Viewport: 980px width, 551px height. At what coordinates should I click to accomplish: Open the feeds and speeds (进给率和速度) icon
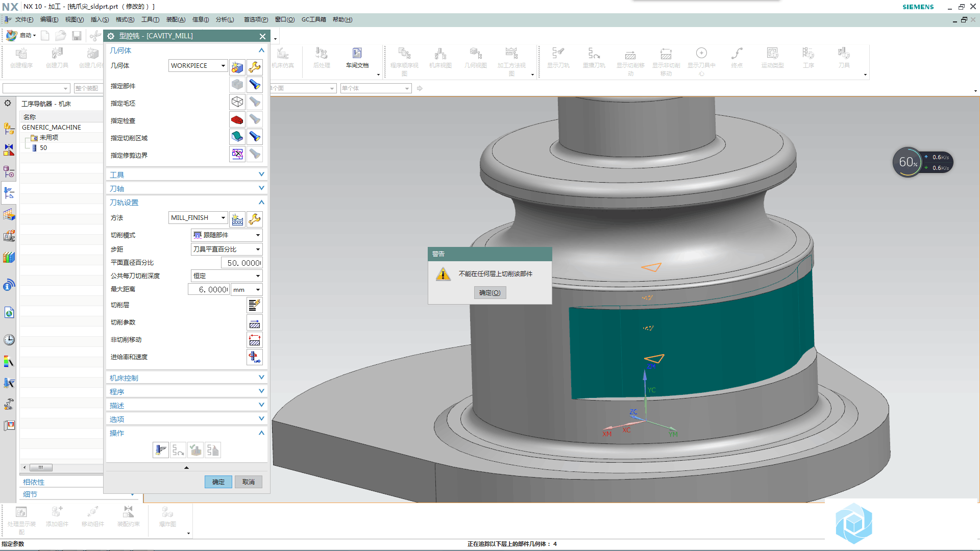(255, 357)
